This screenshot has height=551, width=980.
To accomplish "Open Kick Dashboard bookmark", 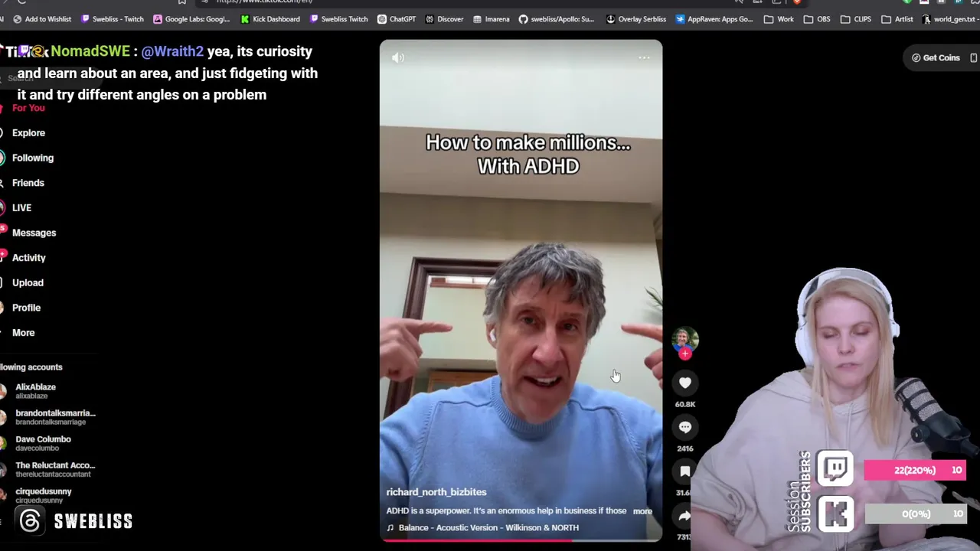I will click(x=269, y=19).
